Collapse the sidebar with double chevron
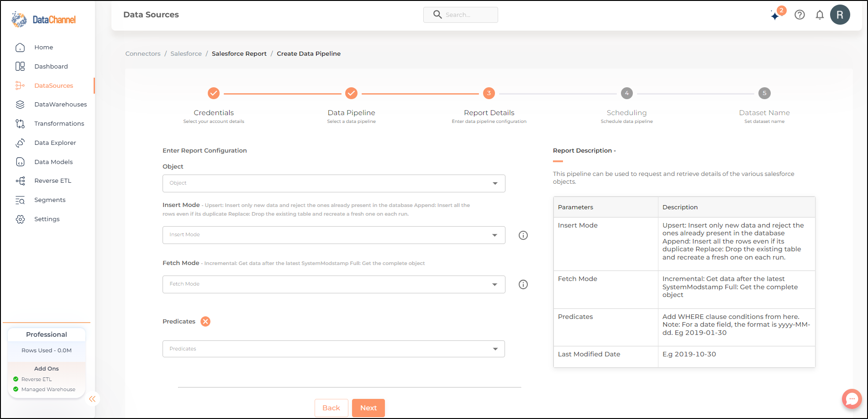 coord(92,399)
